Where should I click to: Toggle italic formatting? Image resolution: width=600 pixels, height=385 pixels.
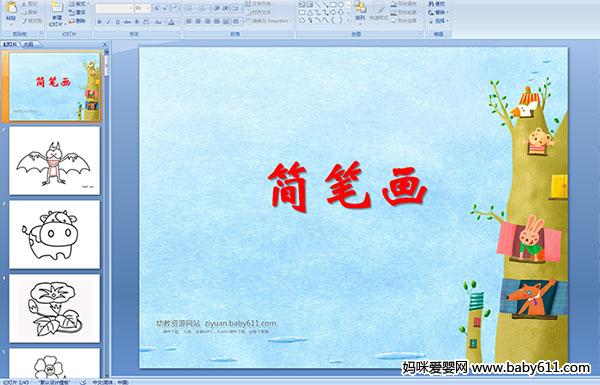[x=108, y=22]
